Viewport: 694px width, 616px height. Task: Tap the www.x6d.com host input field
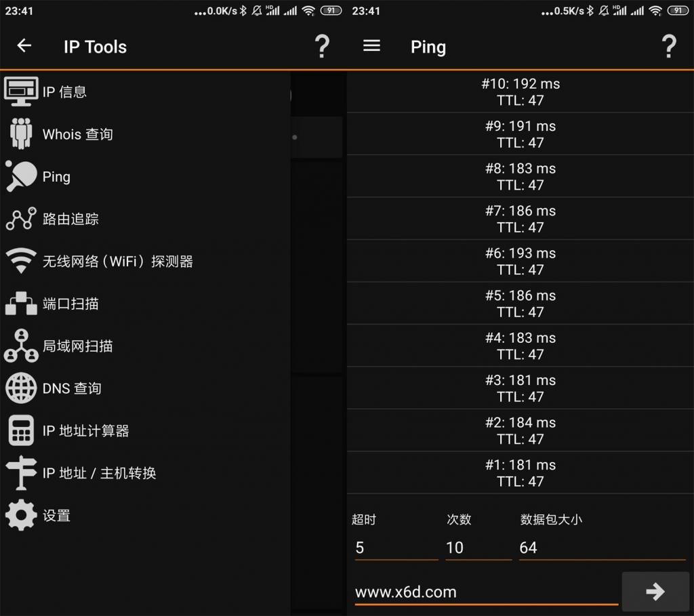tap(485, 591)
